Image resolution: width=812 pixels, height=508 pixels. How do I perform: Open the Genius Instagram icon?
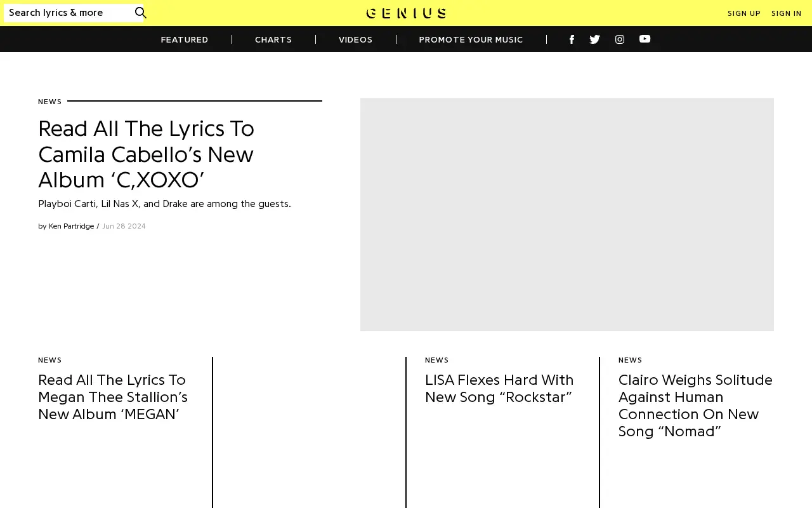620,39
